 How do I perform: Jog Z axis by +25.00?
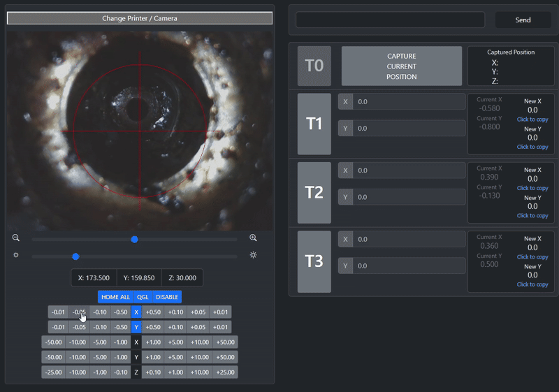coord(226,372)
